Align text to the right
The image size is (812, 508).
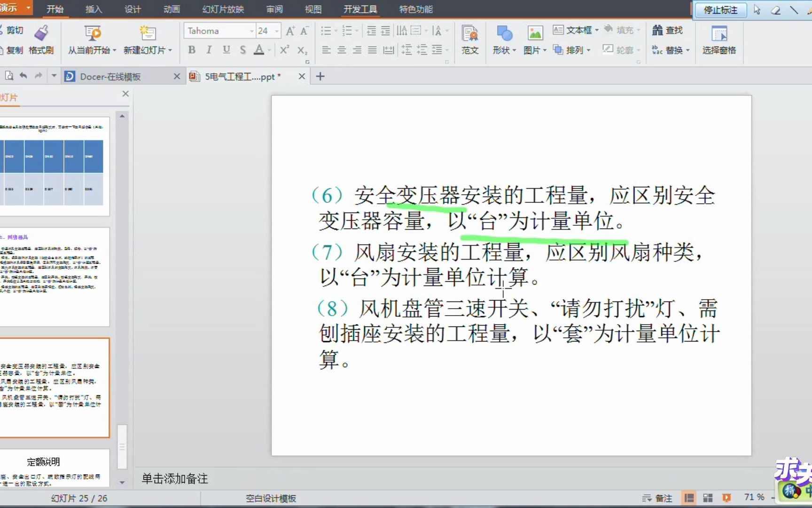coord(357,50)
